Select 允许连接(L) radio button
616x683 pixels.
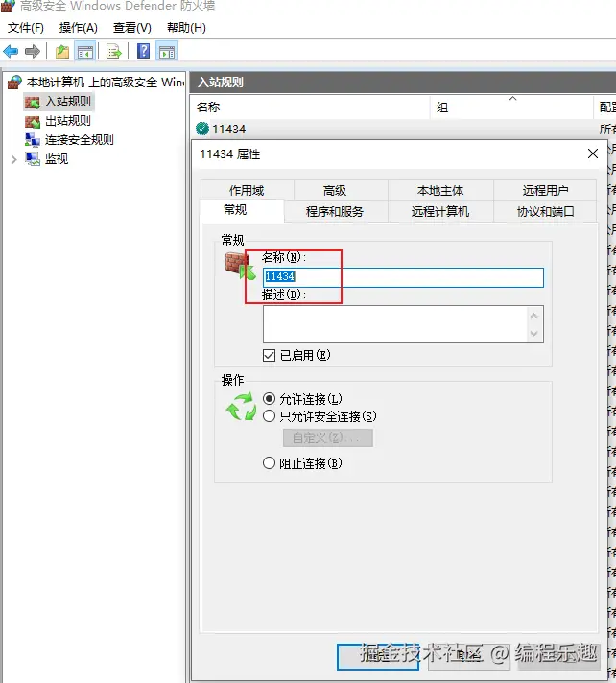pyautogui.click(x=269, y=398)
